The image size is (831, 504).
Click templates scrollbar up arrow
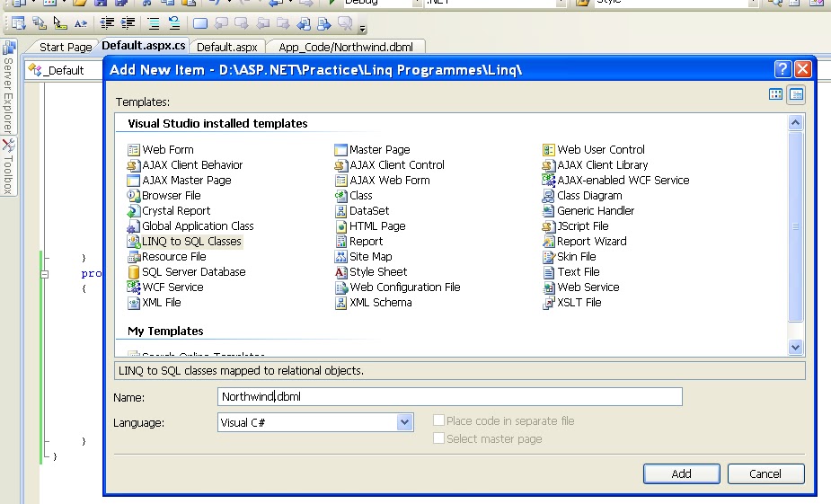click(x=795, y=123)
